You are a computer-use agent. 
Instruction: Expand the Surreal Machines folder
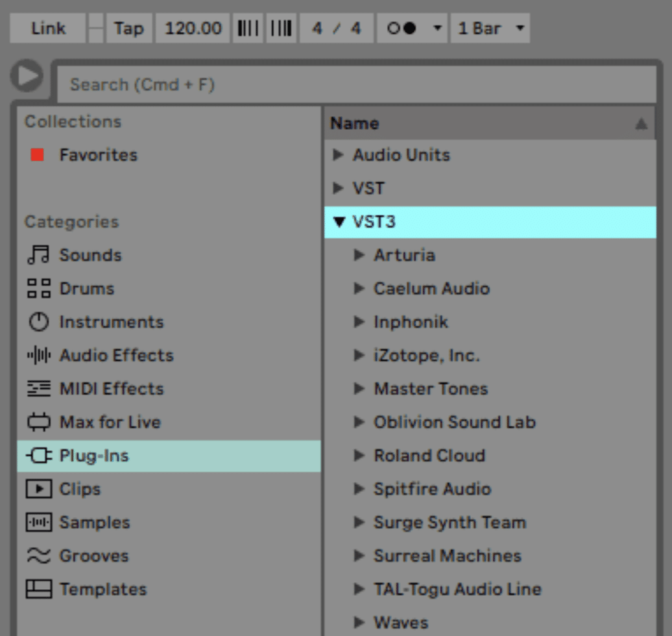359,556
